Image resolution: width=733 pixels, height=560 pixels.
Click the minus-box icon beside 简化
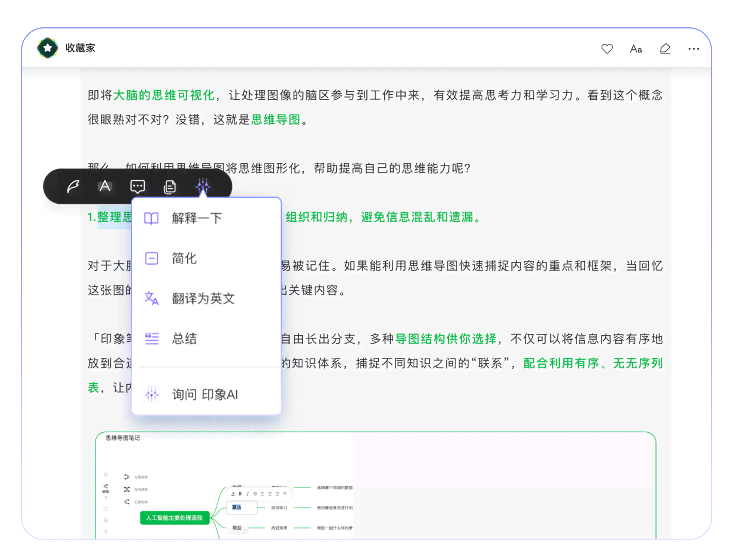[152, 258]
